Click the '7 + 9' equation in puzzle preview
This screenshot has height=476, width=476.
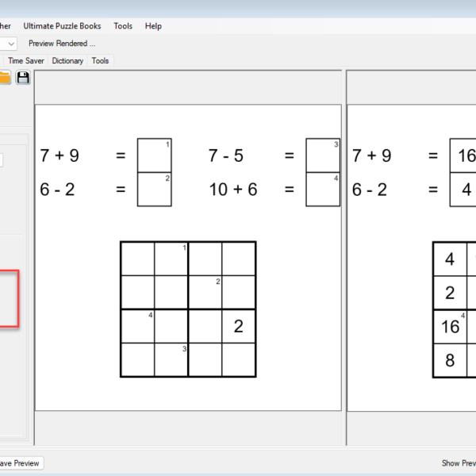tap(59, 155)
